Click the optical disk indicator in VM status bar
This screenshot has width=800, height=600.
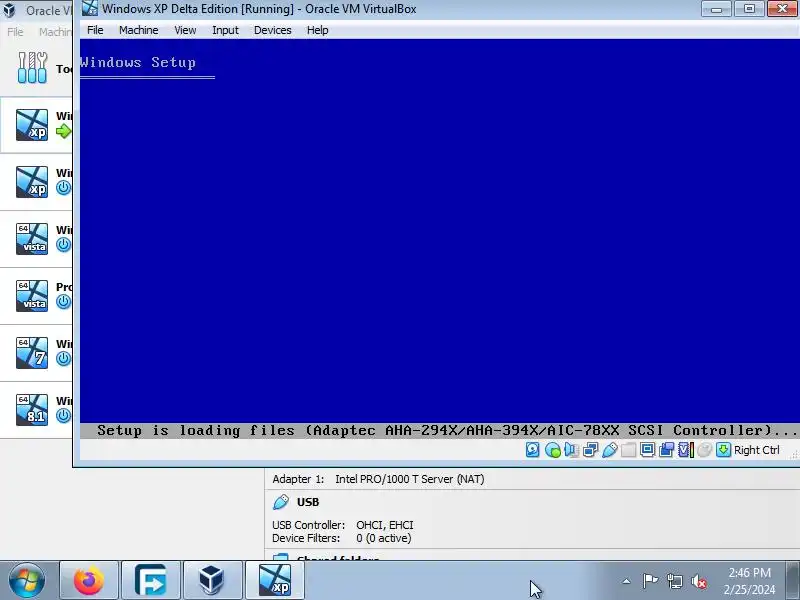[553, 449]
